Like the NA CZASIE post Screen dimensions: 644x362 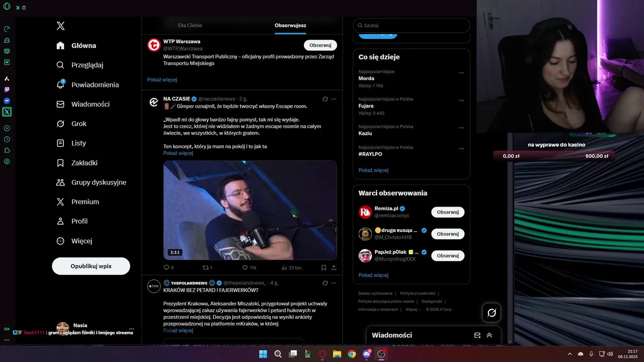pyautogui.click(x=245, y=268)
